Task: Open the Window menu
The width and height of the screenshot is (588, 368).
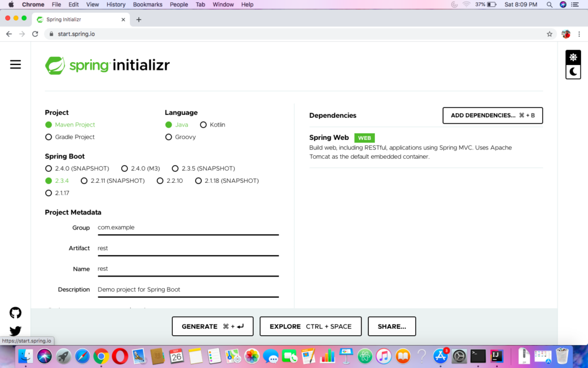Action: 223,5
